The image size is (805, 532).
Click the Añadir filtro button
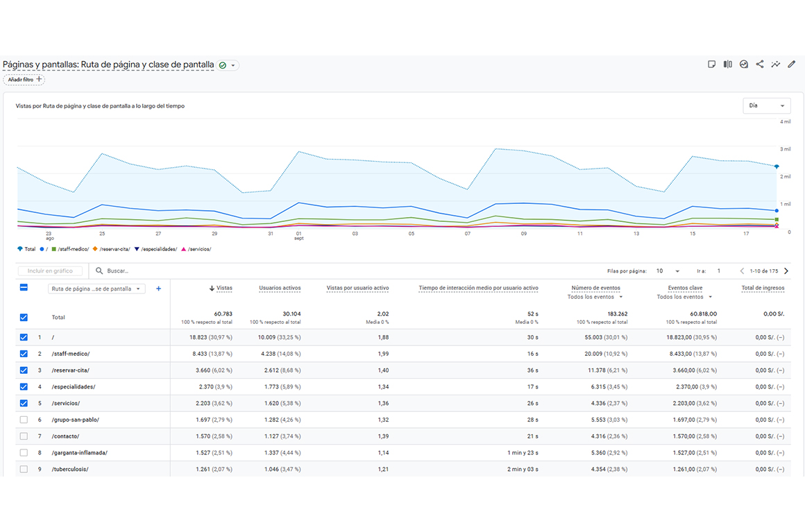pyautogui.click(x=24, y=80)
